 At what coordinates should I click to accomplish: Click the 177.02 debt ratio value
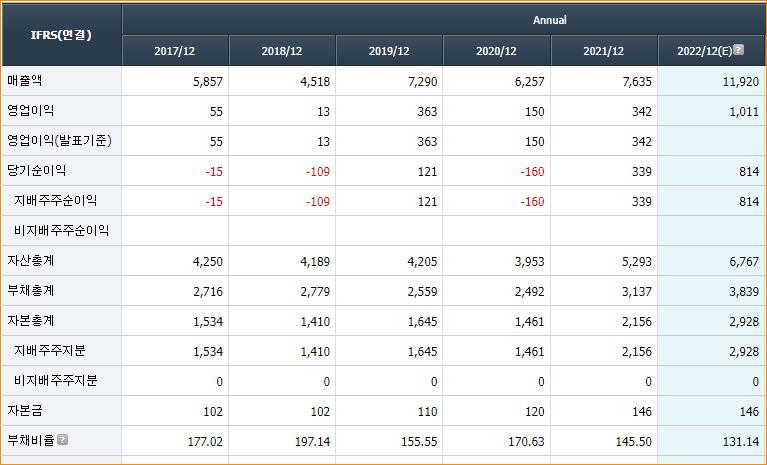[x=205, y=442]
